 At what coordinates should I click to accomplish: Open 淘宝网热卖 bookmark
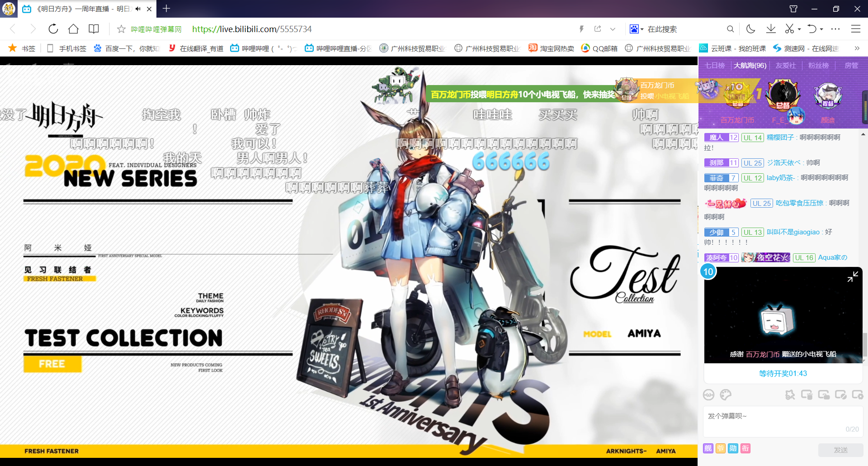coord(551,48)
